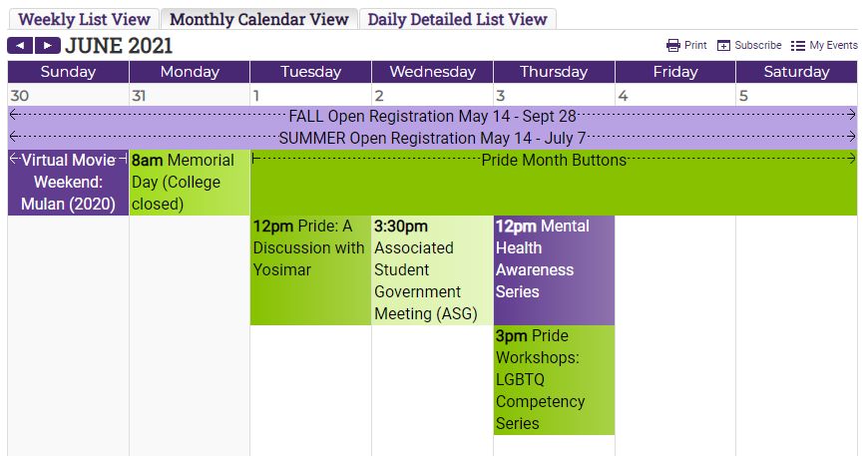Screen dimensions: 868x456
Task: Open Memorial Day College closed event
Action: [x=190, y=182]
